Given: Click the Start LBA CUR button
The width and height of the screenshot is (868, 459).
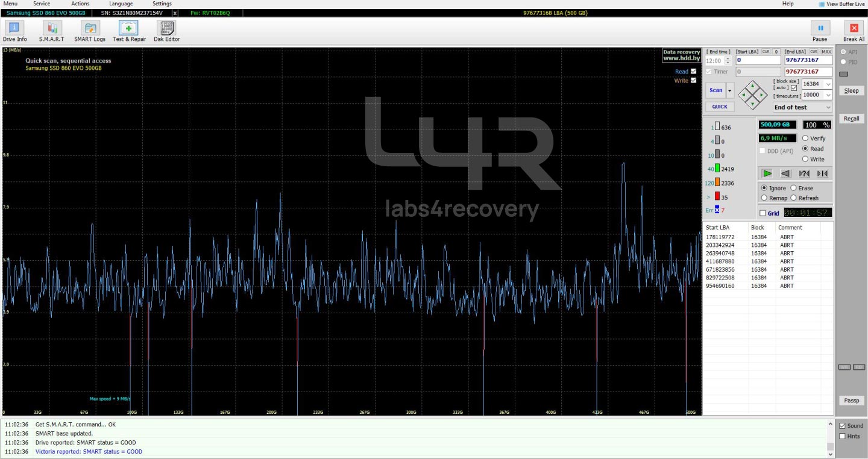Looking at the screenshot, I should [766, 52].
